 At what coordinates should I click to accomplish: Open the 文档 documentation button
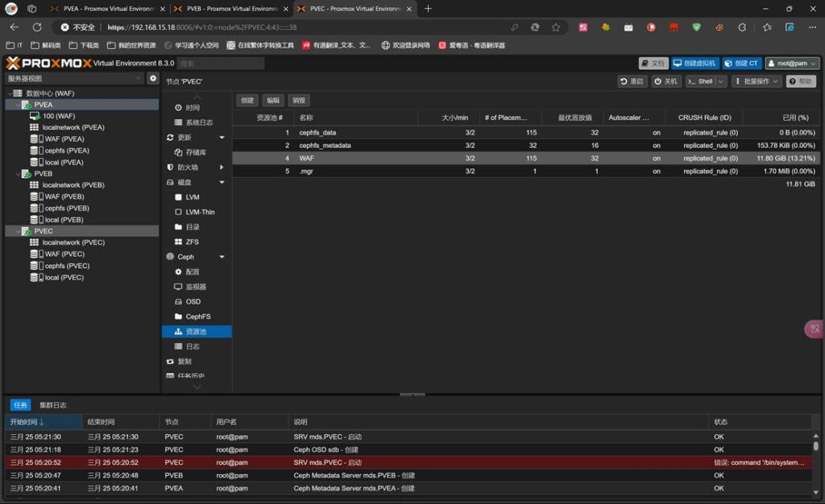tap(653, 63)
